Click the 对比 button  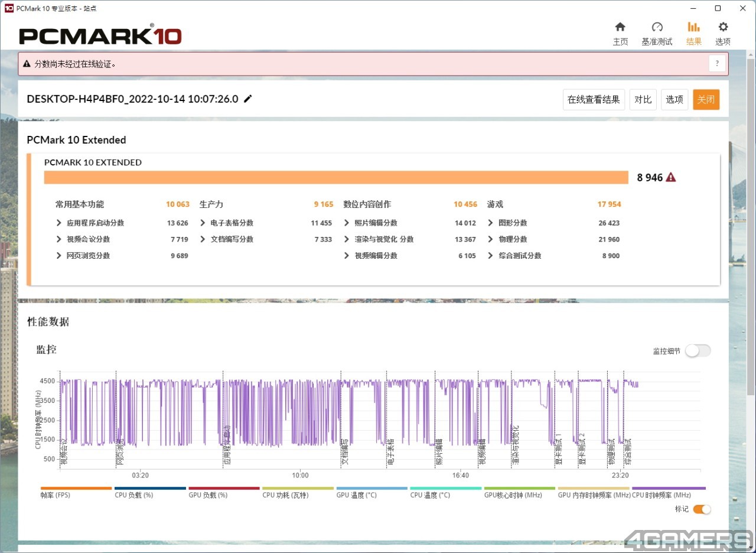[643, 99]
